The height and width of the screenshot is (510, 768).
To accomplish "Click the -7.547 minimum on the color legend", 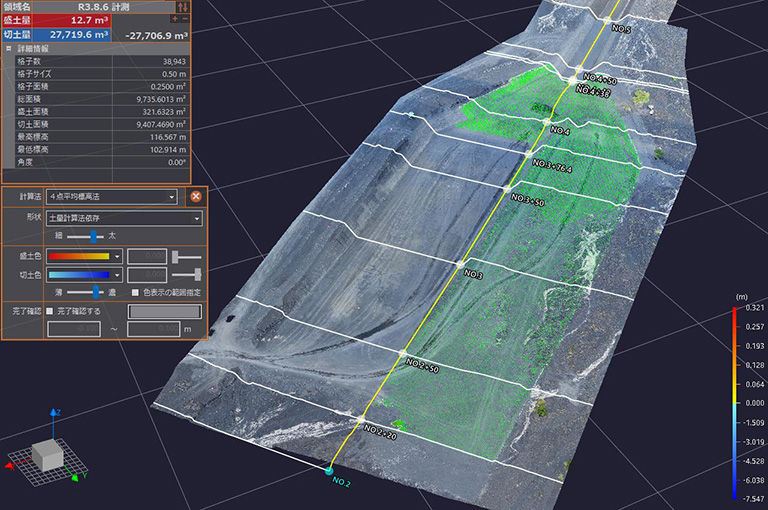I will click(754, 499).
